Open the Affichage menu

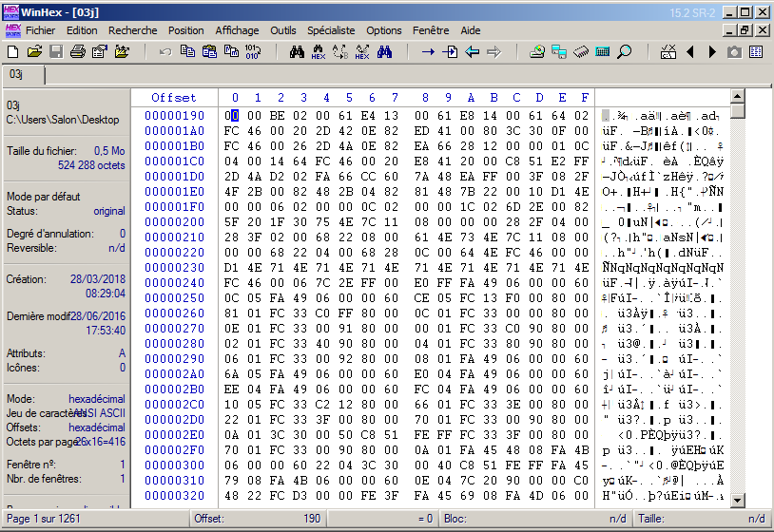pyautogui.click(x=237, y=30)
